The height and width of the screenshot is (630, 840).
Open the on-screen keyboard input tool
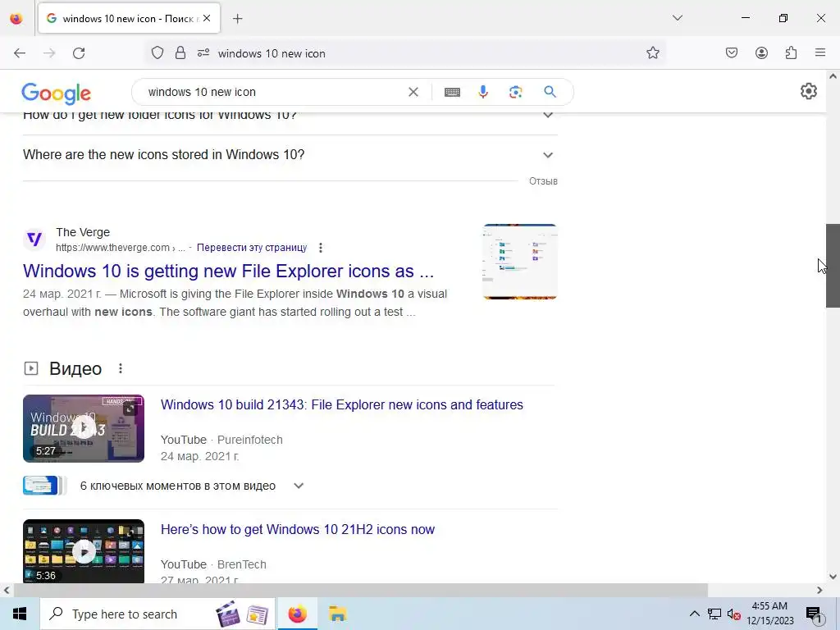click(x=452, y=92)
